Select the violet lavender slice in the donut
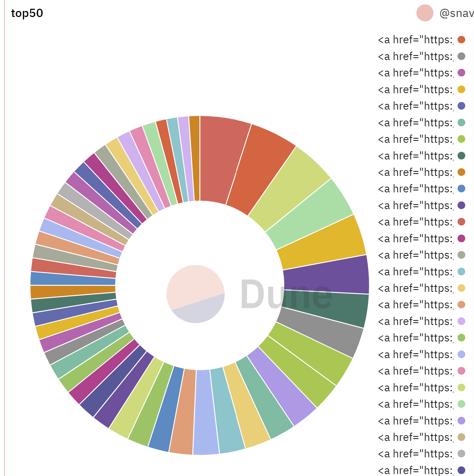Image resolution: width=474 pixels, height=476 pixels. (283, 386)
